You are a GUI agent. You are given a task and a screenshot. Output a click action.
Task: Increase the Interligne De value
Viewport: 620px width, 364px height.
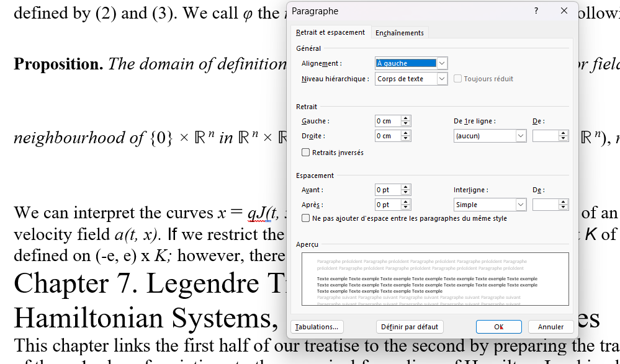(x=564, y=202)
